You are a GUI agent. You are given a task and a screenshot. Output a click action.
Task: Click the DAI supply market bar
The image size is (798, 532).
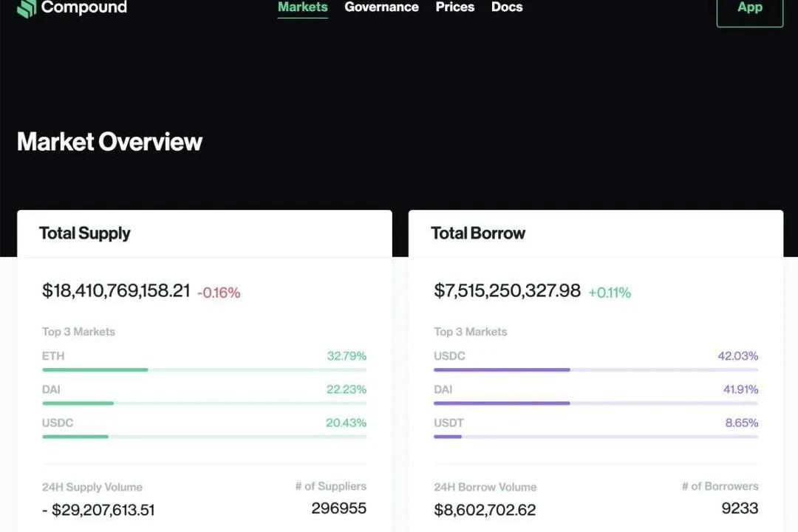204,403
